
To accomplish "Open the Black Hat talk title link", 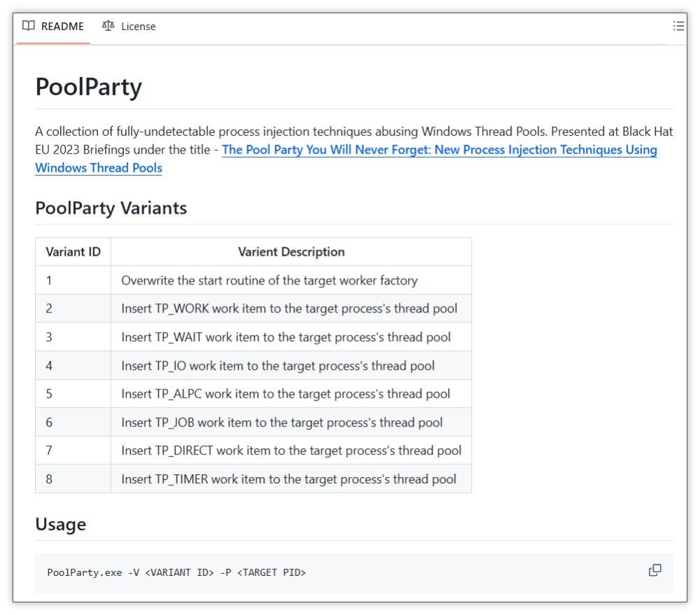I will [x=440, y=150].
